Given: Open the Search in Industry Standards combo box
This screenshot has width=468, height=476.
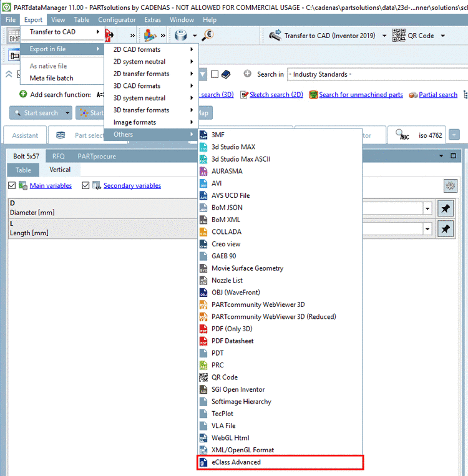Looking at the screenshot, I should (x=378, y=74).
